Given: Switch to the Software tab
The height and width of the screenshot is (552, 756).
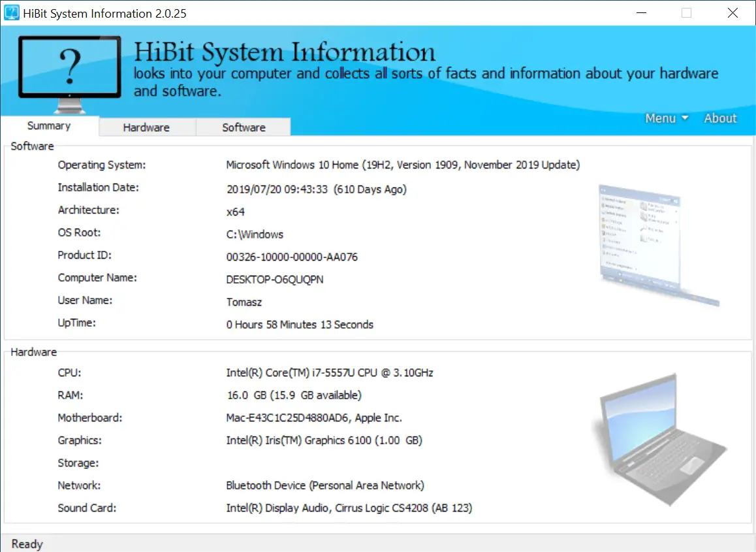Looking at the screenshot, I should click(244, 127).
